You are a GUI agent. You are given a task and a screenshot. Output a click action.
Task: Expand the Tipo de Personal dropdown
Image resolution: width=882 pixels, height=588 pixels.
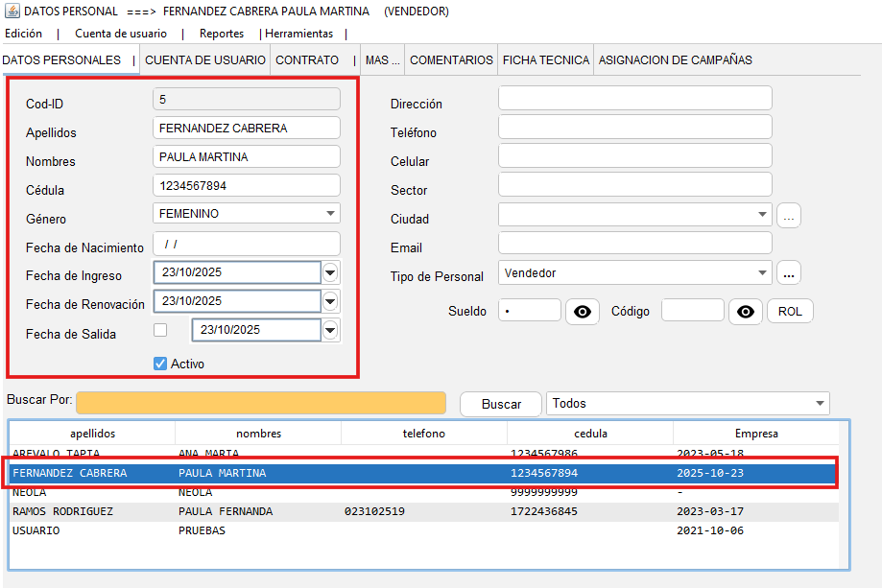pos(762,273)
